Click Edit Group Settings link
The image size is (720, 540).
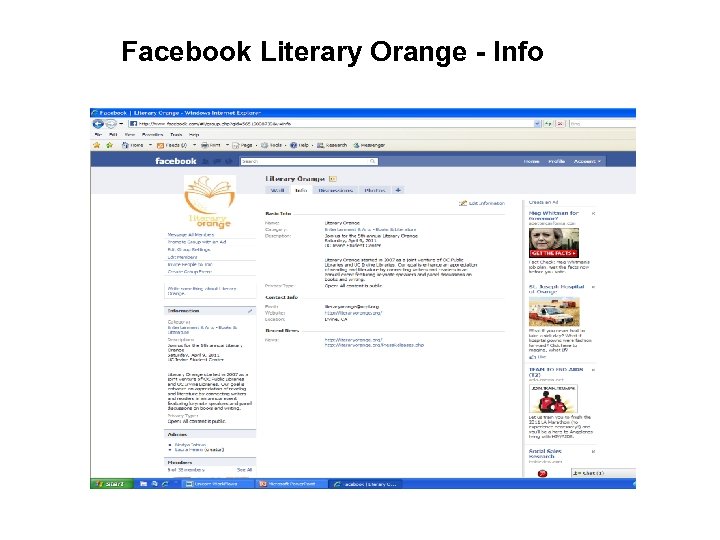pos(189,250)
